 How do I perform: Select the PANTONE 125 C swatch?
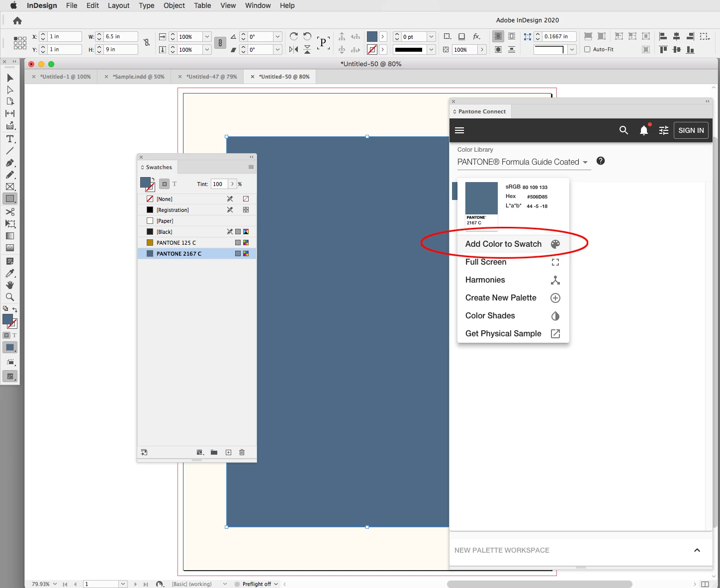click(x=197, y=243)
